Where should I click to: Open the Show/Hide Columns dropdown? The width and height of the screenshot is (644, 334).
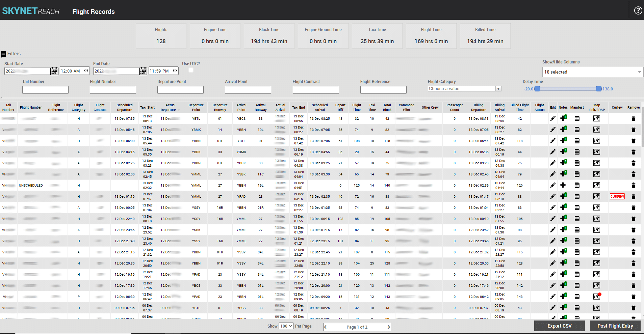[592, 72]
